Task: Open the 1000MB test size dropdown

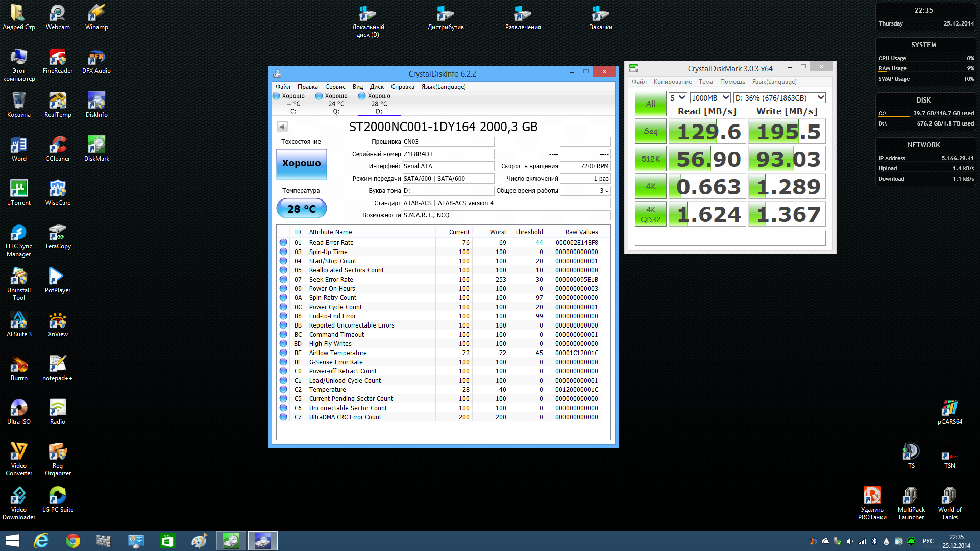Action: (x=710, y=98)
